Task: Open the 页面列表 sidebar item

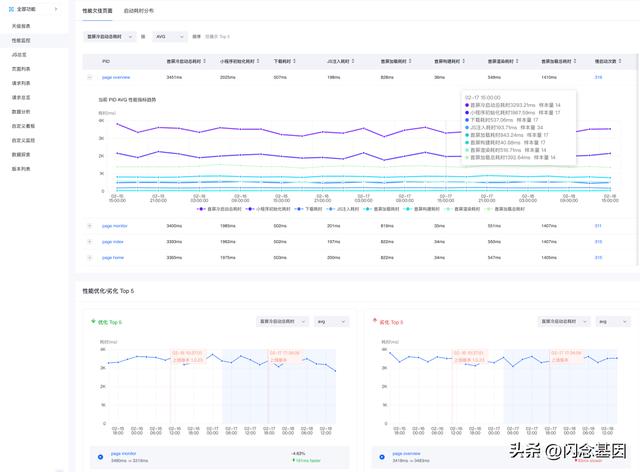Action: tap(21, 69)
